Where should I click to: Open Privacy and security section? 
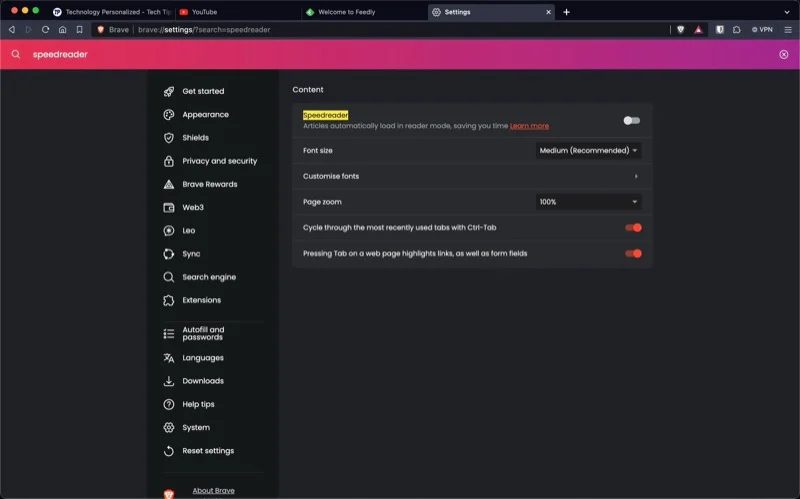[220, 161]
